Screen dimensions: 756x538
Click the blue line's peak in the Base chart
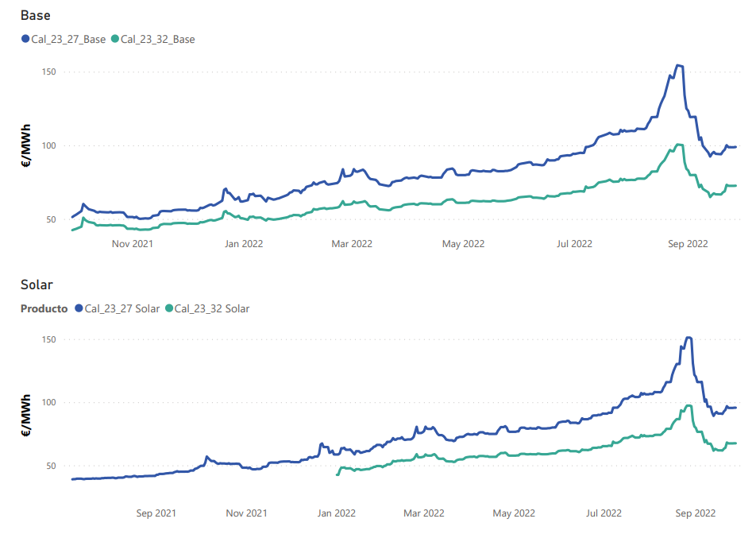pos(678,66)
